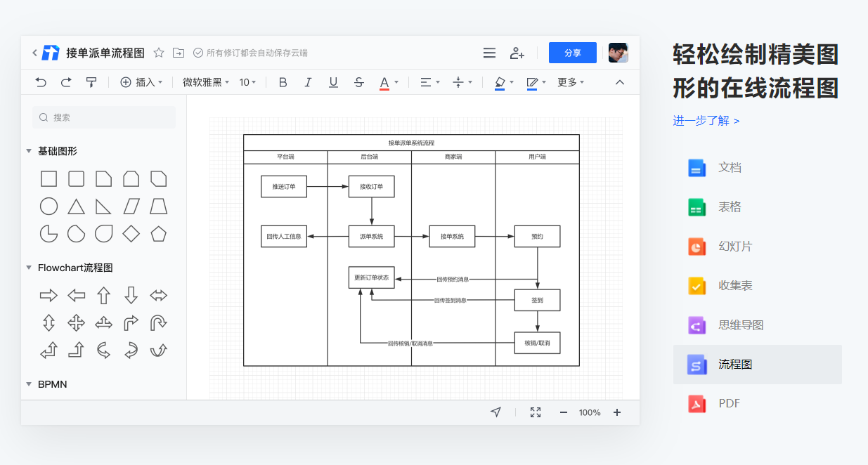The width and height of the screenshot is (868, 465).
Task: Click the shape search field
Action: [104, 117]
